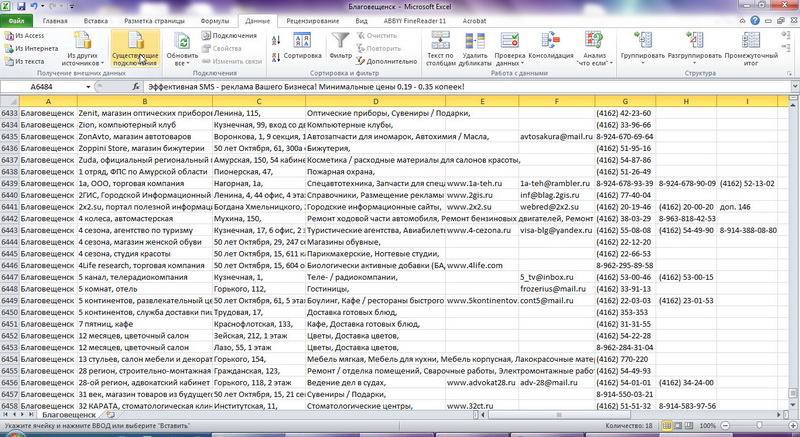Open the Review tab
The height and width of the screenshot is (437, 800).
[x=313, y=21]
